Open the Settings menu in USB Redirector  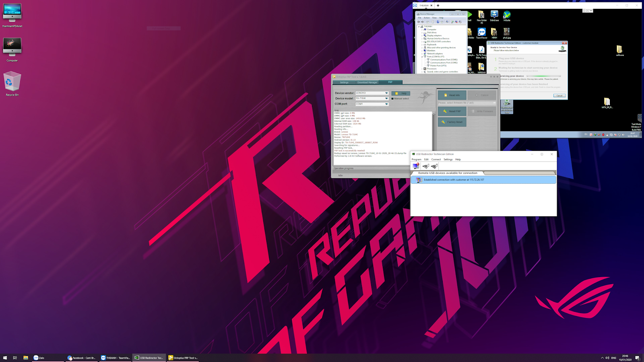point(448,159)
